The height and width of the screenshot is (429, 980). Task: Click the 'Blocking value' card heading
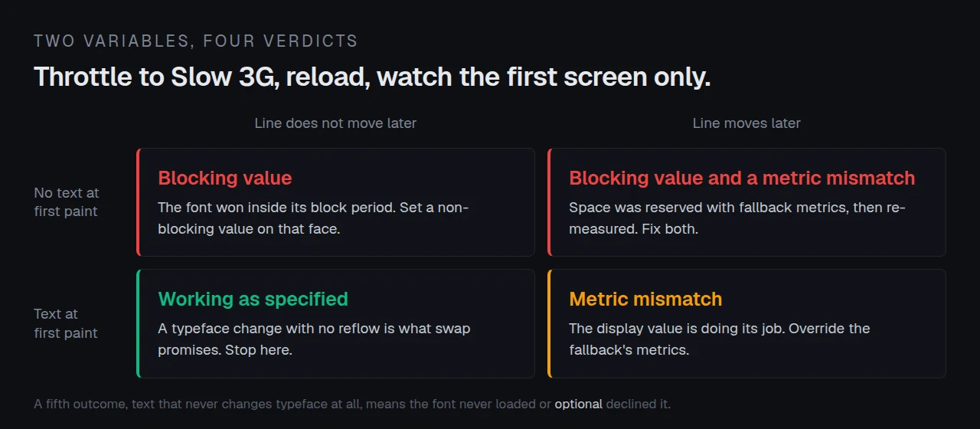point(224,178)
